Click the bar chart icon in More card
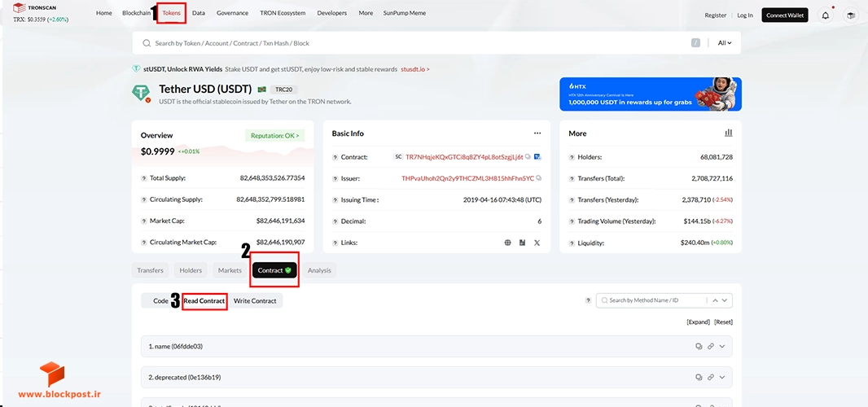 729,133
